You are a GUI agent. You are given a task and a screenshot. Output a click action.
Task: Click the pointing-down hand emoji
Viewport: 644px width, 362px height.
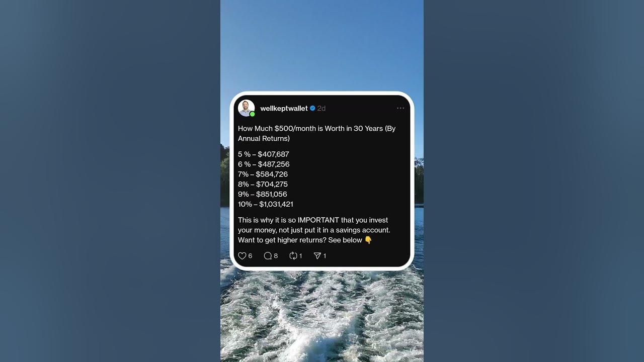tap(368, 240)
